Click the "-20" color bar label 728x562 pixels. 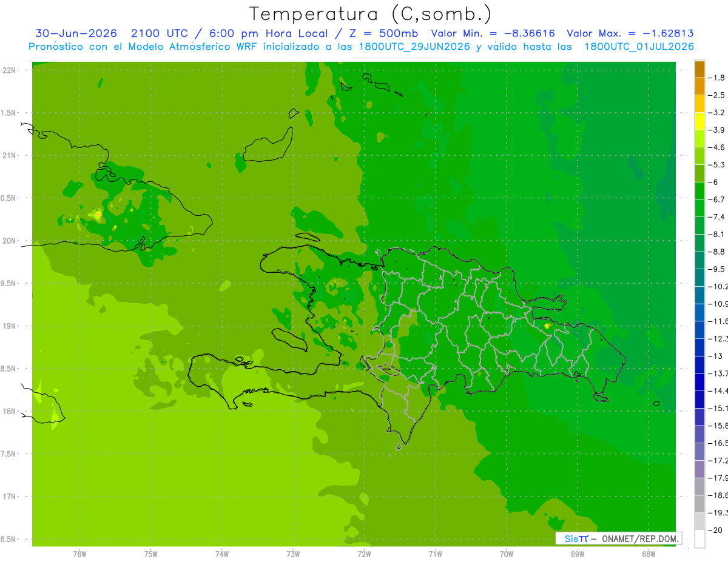pos(715,530)
